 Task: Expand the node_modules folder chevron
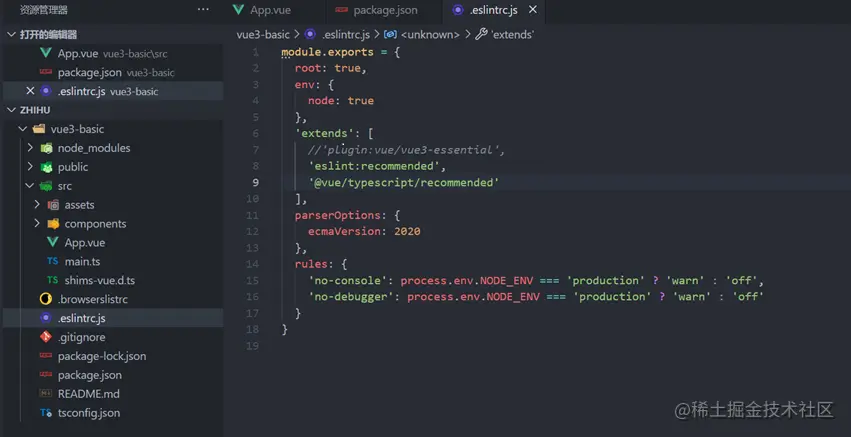[30, 148]
